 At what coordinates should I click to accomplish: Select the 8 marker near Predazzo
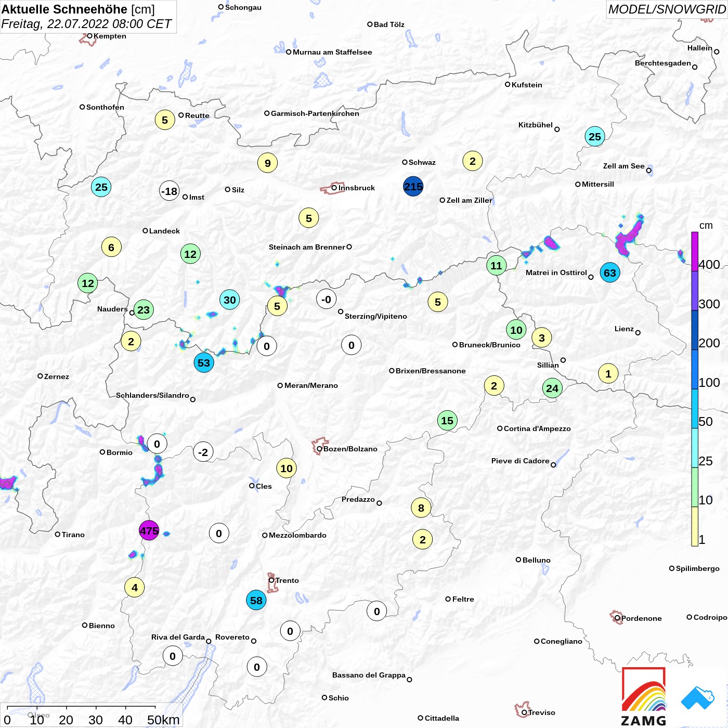(421, 508)
